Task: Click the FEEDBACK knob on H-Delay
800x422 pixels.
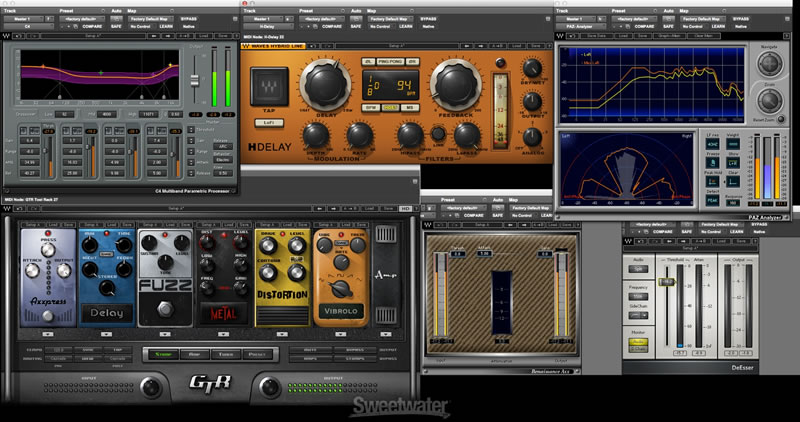Action: pos(456,84)
